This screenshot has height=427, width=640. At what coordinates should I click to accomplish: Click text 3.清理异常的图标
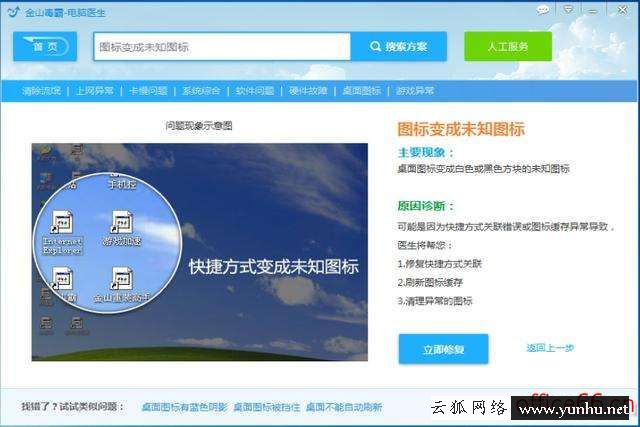[x=435, y=301]
